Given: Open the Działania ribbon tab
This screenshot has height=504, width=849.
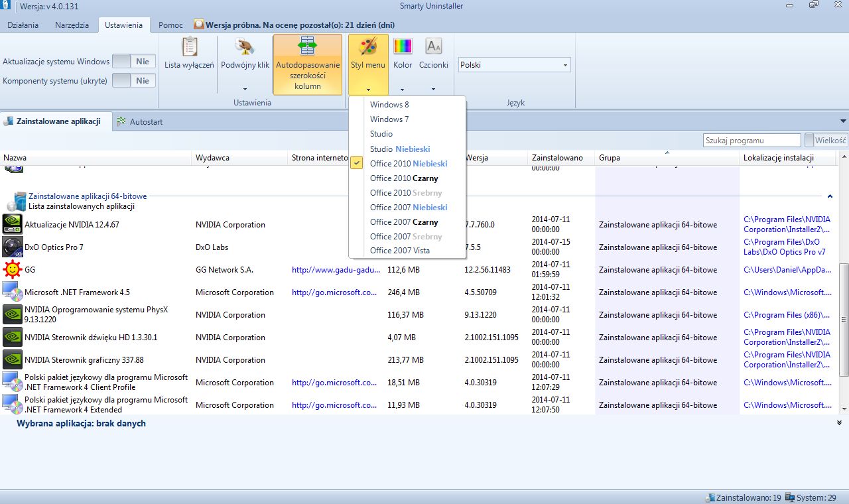Looking at the screenshot, I should click(23, 25).
